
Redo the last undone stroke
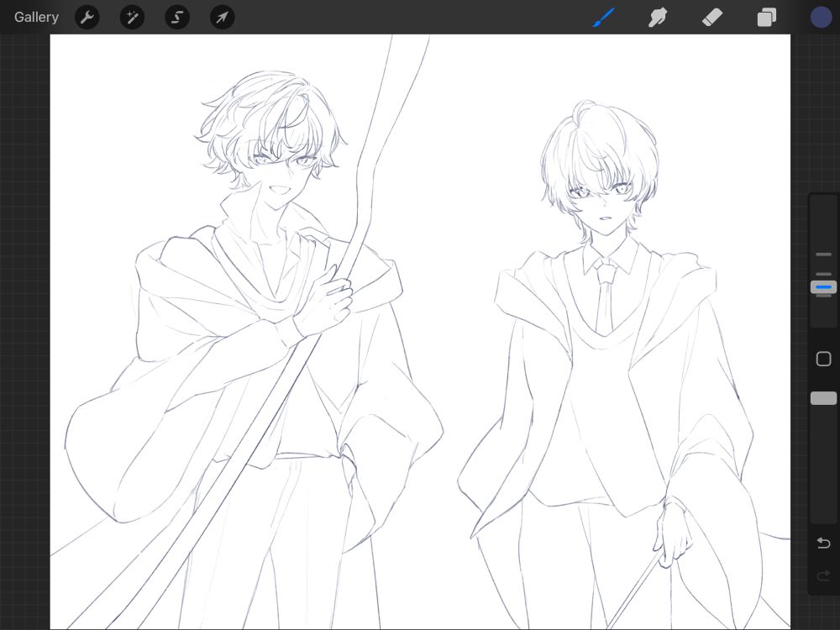coord(823,576)
